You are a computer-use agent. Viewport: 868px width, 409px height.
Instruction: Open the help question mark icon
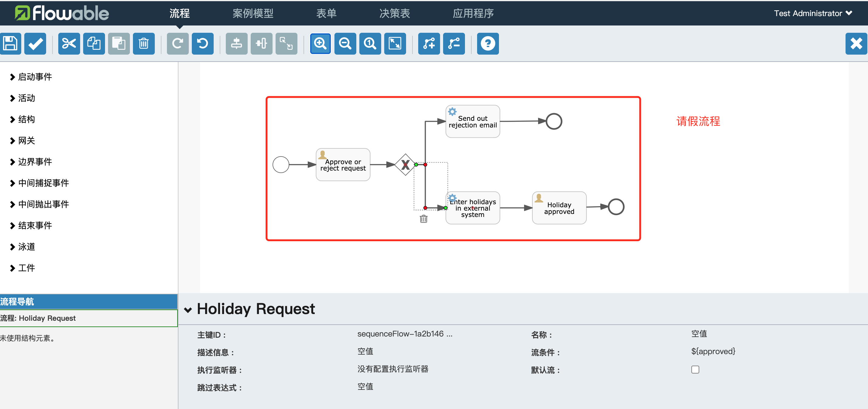pos(488,43)
